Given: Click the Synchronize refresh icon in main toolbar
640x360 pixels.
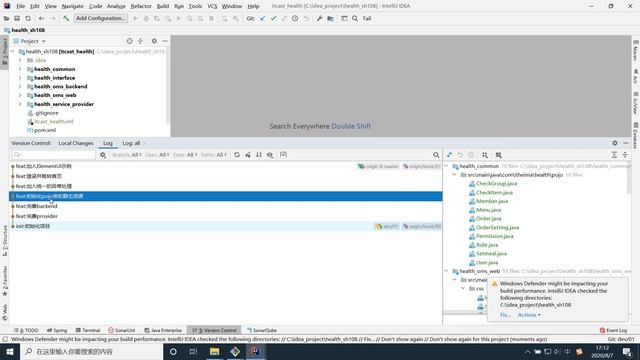Looking at the screenshot, I should [28, 18].
